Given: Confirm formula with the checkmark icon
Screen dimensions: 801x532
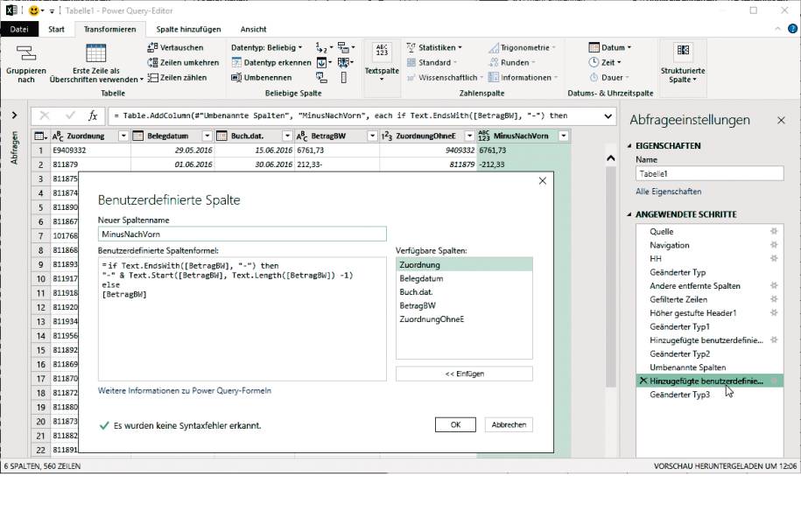Looking at the screenshot, I should coord(70,115).
